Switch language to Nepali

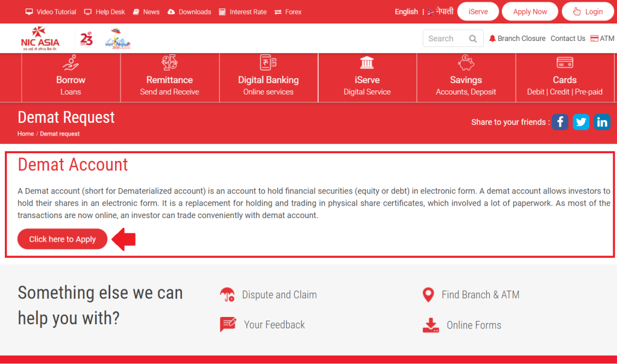tap(445, 11)
